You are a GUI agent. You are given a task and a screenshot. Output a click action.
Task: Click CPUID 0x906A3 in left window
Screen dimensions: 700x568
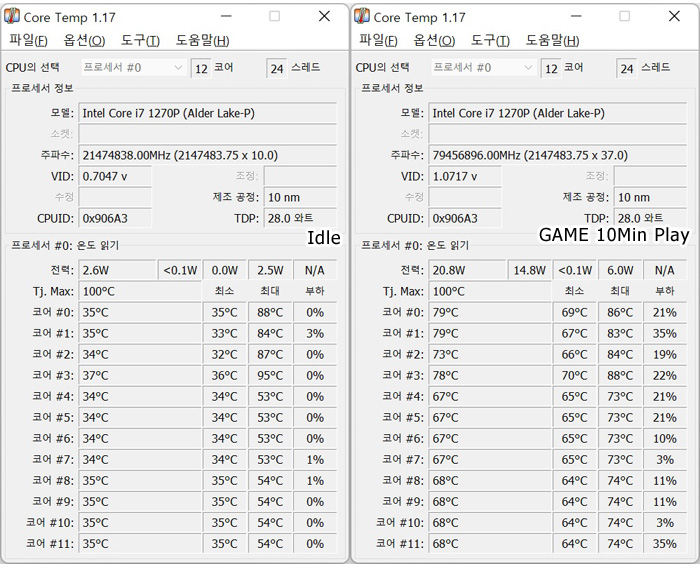click(x=115, y=218)
